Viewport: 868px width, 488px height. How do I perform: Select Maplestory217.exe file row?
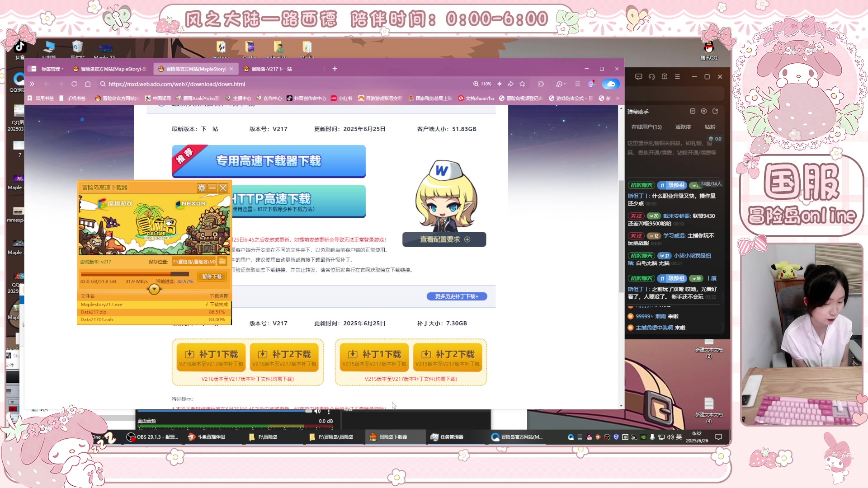pyautogui.click(x=154, y=305)
